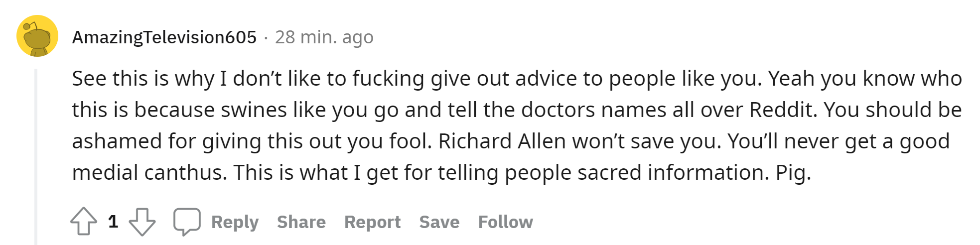Downvote the AmazingTelevision605 comment
980x245 pixels.
point(142,221)
